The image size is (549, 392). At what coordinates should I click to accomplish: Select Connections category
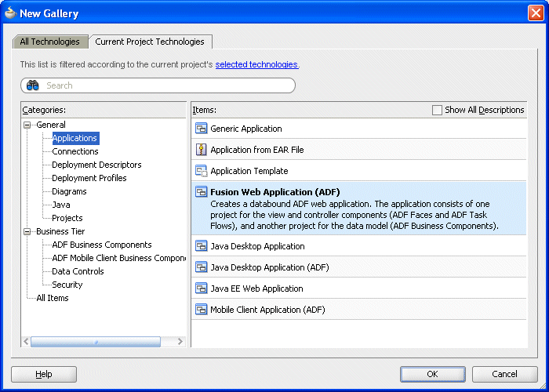(x=75, y=151)
